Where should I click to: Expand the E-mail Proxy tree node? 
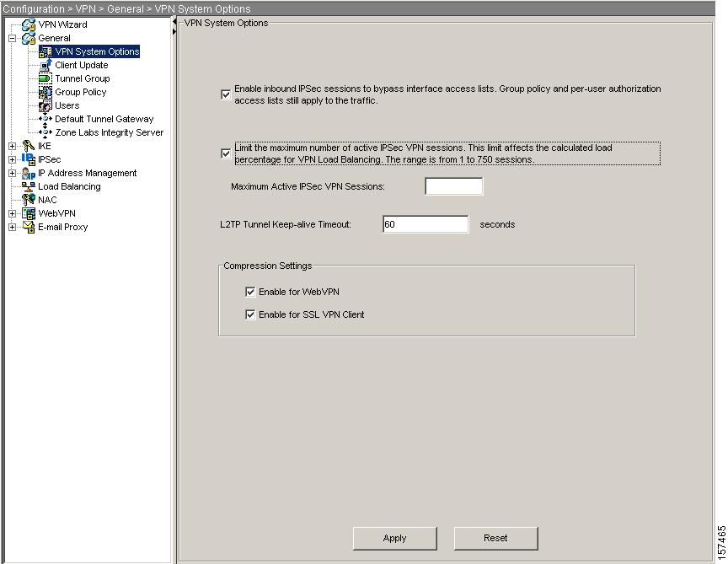(12, 227)
